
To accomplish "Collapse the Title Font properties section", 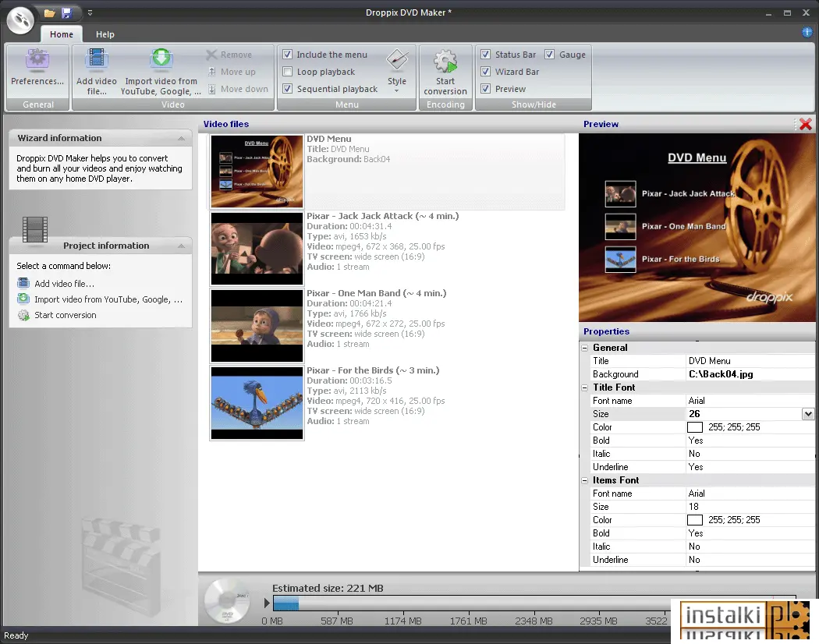I will point(585,387).
